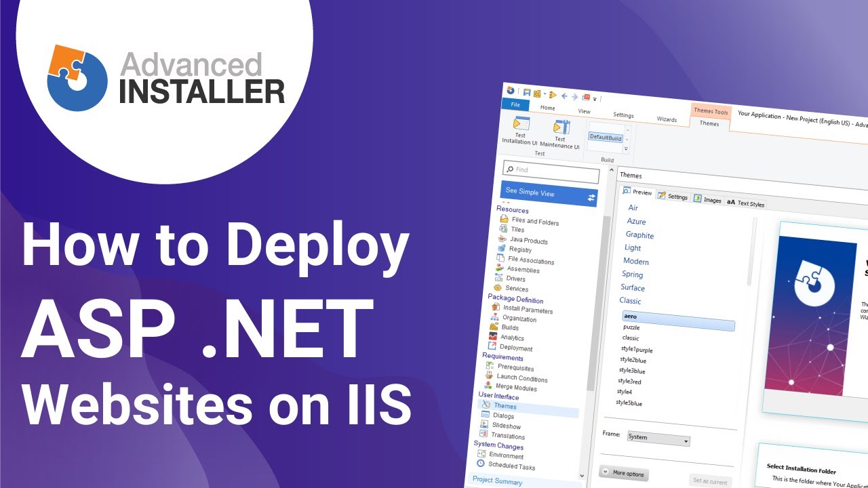Click the Test Installation UI icon
This screenshot has height=488, width=868.
521,123
